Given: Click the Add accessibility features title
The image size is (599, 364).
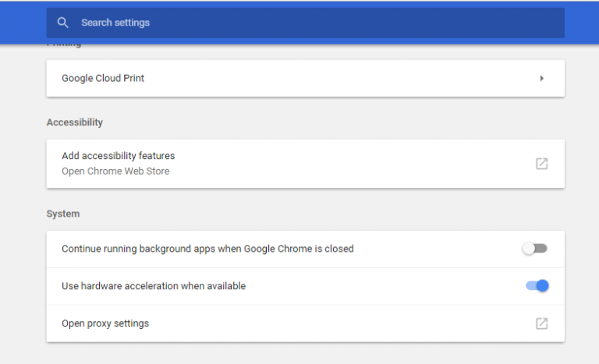Looking at the screenshot, I should tap(118, 156).
